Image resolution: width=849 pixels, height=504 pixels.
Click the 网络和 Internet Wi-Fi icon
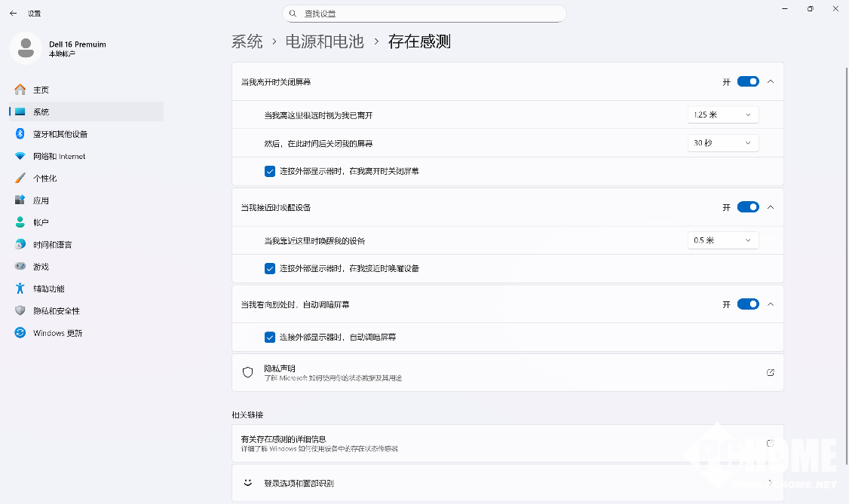click(20, 156)
